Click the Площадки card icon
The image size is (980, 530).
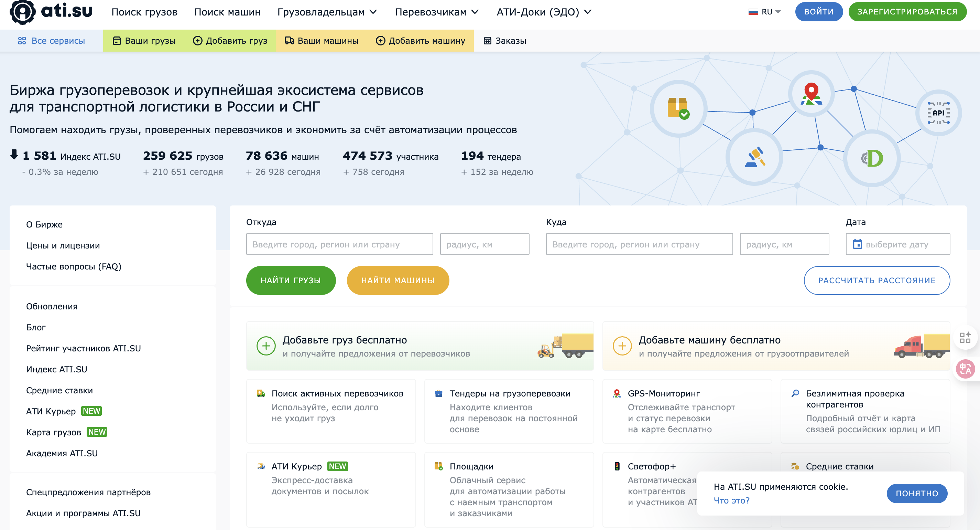pyautogui.click(x=439, y=466)
